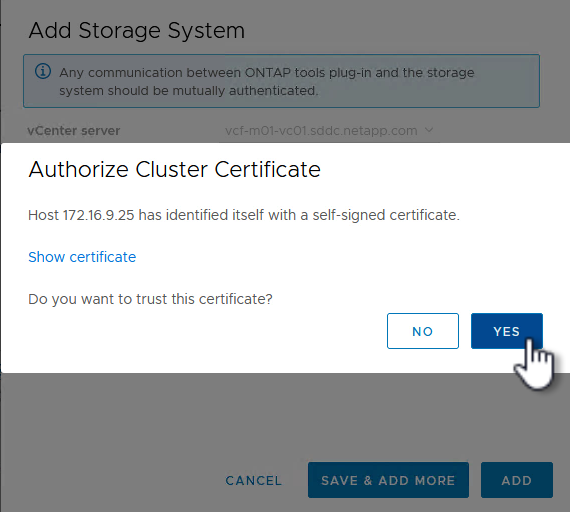Click the Authorize Cluster Certificate heading
Image resolution: width=570 pixels, height=512 pixels.
tap(174, 169)
